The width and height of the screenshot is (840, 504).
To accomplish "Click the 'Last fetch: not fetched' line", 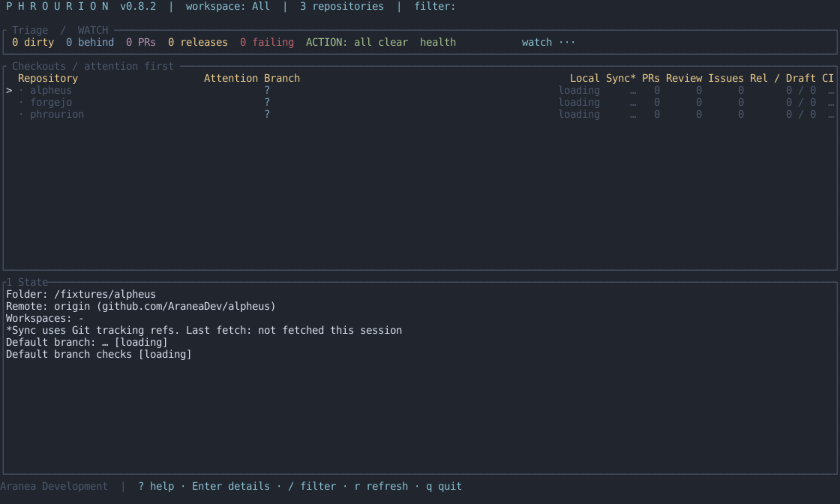I will (x=204, y=331).
